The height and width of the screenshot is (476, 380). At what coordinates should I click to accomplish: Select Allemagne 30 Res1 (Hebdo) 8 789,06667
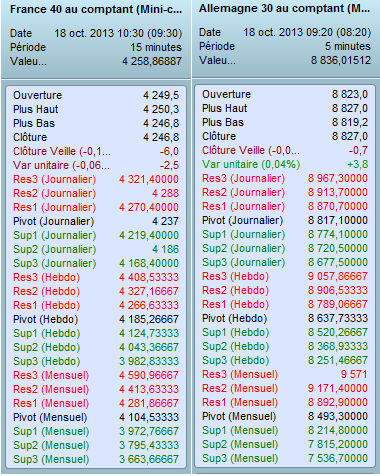(x=285, y=304)
